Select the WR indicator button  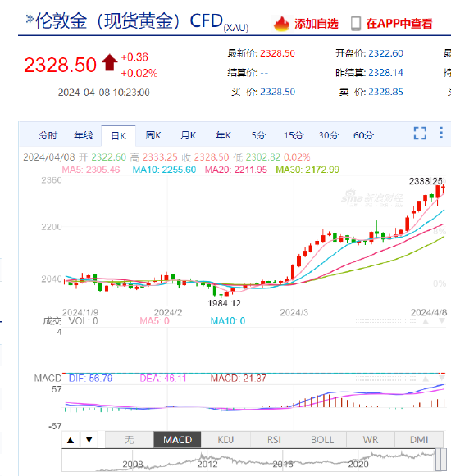coord(371,440)
